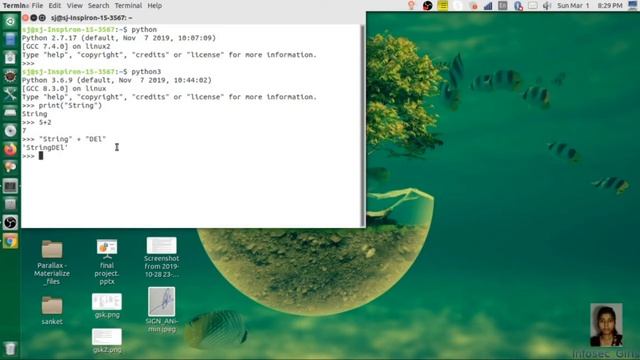Open the clock showing Sun Mar 1 8:29 PM
The height and width of the screenshot is (360, 640).
(590, 5)
